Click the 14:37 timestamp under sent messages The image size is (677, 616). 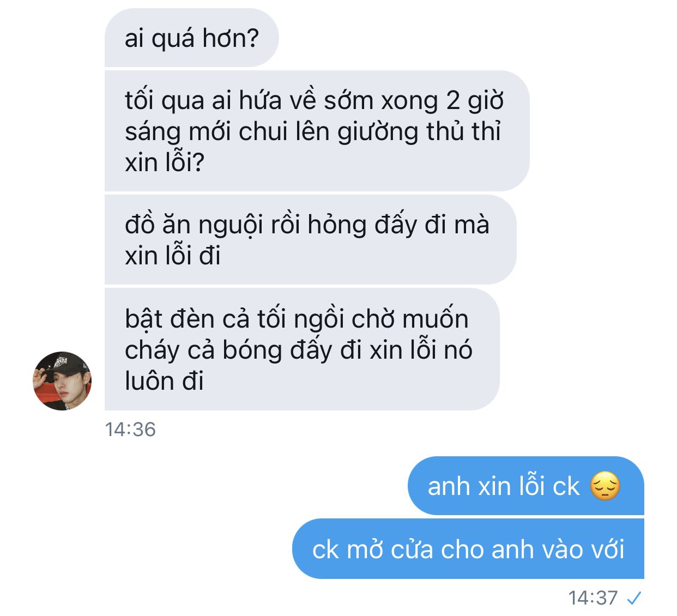click(x=593, y=598)
